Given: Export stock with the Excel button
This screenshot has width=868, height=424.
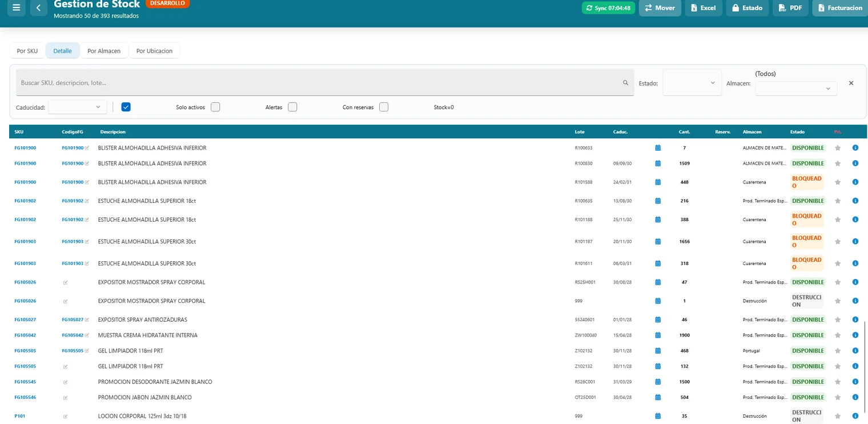Looking at the screenshot, I should coord(703,8).
